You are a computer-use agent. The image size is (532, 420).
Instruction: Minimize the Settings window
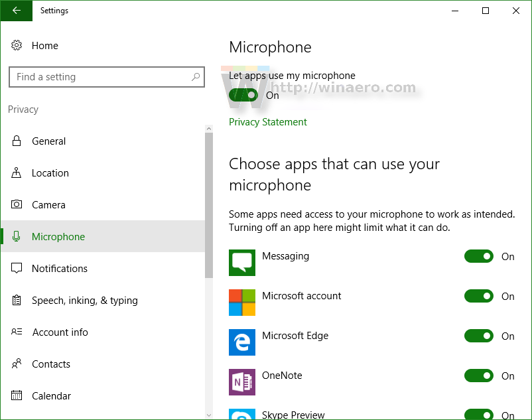tap(455, 11)
